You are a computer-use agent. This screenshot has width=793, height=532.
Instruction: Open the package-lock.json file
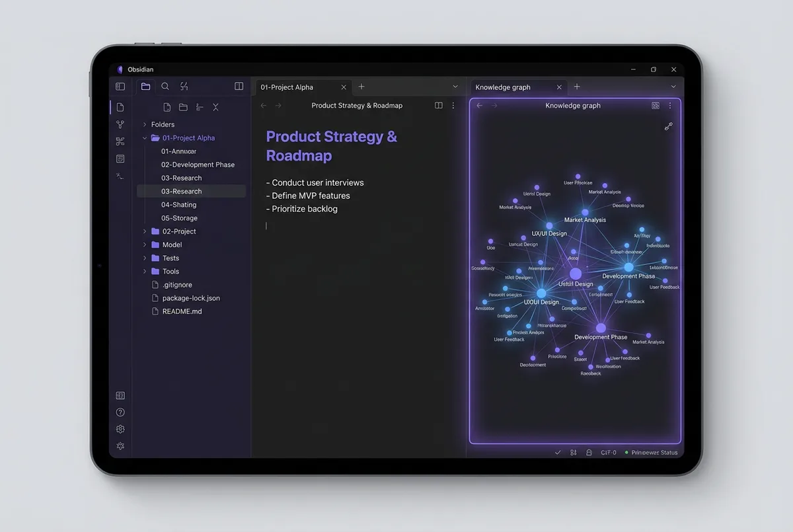pyautogui.click(x=192, y=298)
